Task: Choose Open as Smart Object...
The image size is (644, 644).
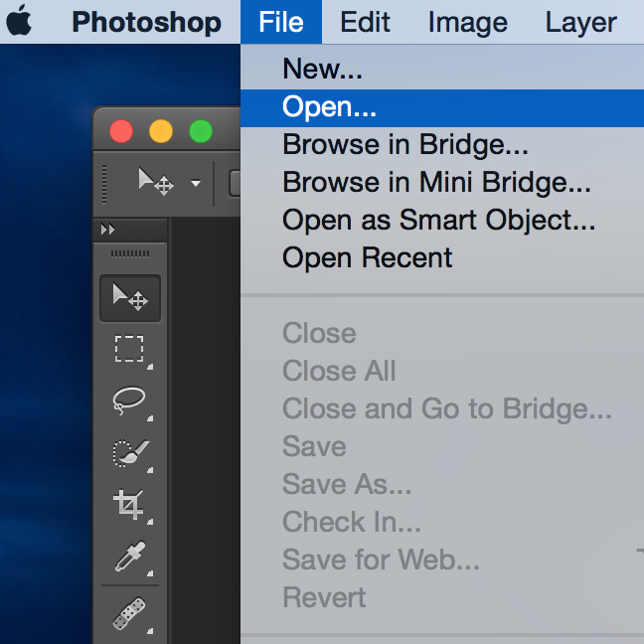Action: (438, 221)
